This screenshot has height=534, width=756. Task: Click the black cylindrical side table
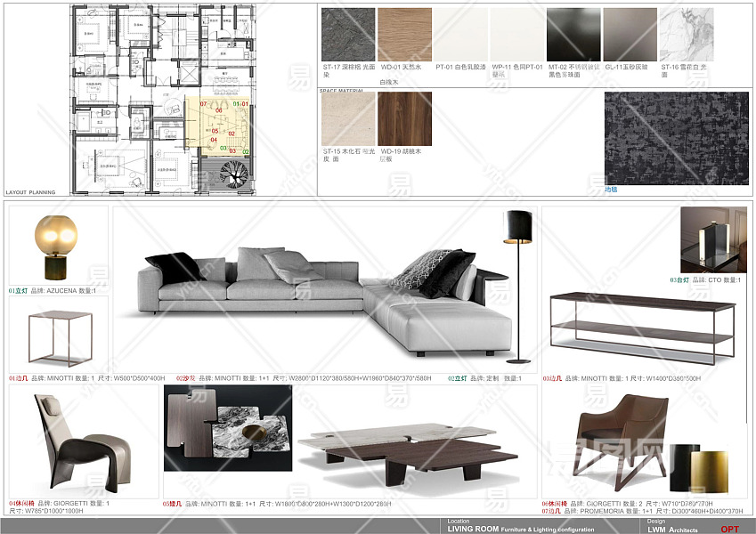click(681, 467)
